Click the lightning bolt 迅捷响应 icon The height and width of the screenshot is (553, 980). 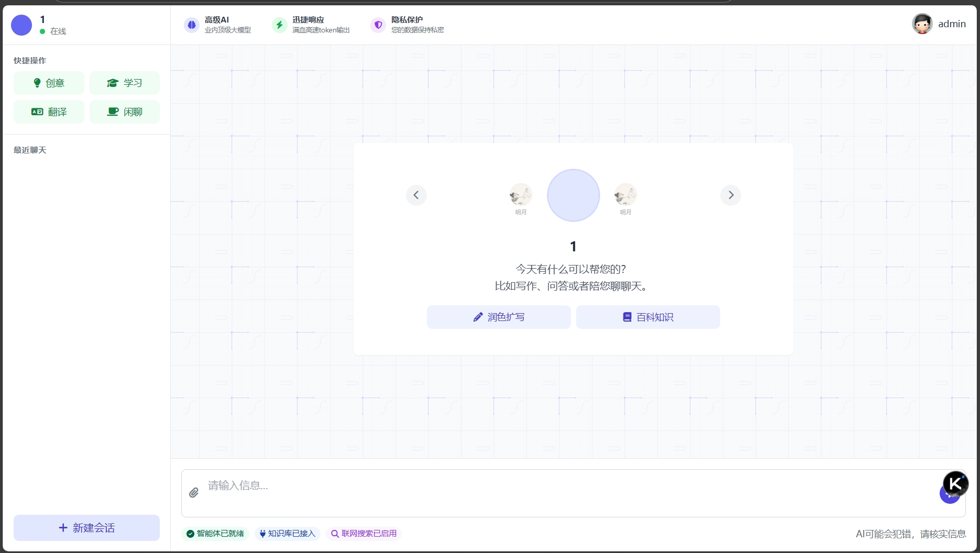[x=280, y=25]
